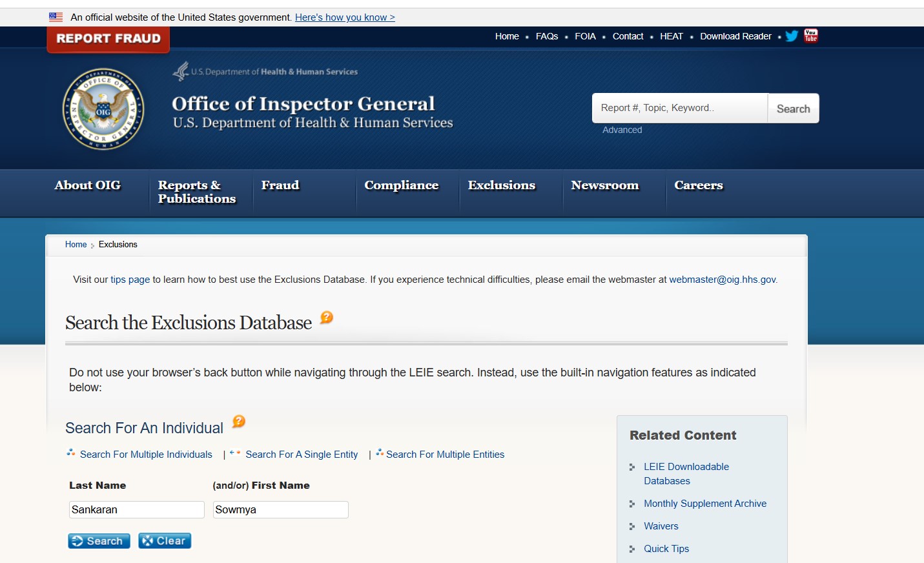Click the Report Fraud button

pos(108,39)
